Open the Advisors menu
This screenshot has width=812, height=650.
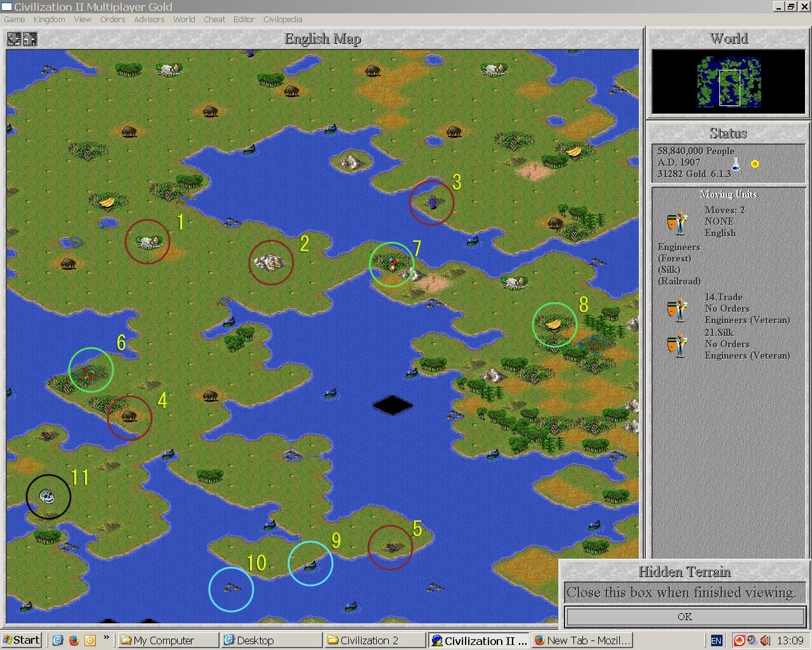(x=149, y=19)
